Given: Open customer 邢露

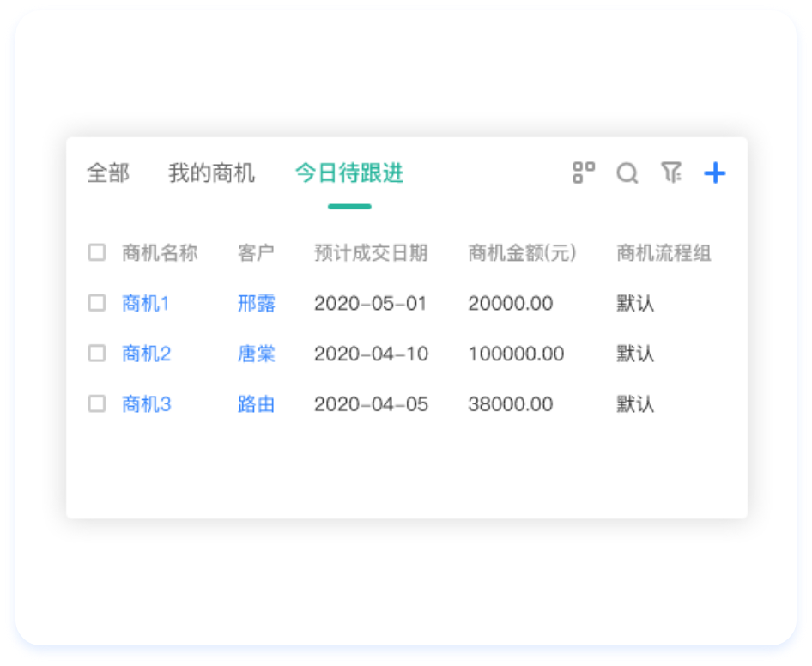Looking at the screenshot, I should tap(256, 303).
